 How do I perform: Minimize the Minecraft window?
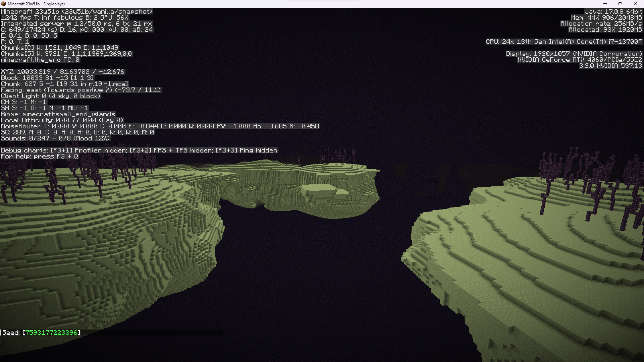605,4
